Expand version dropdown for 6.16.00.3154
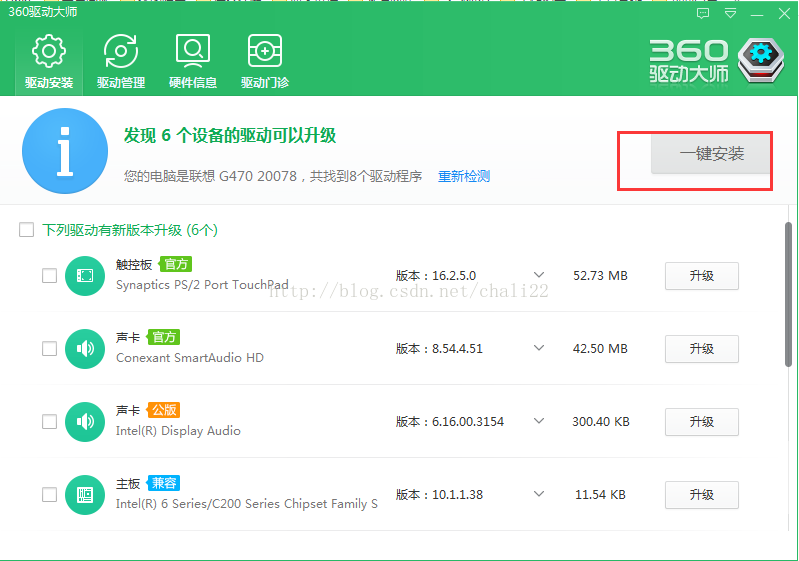Image resolution: width=799 pixels, height=561 pixels. (539, 421)
